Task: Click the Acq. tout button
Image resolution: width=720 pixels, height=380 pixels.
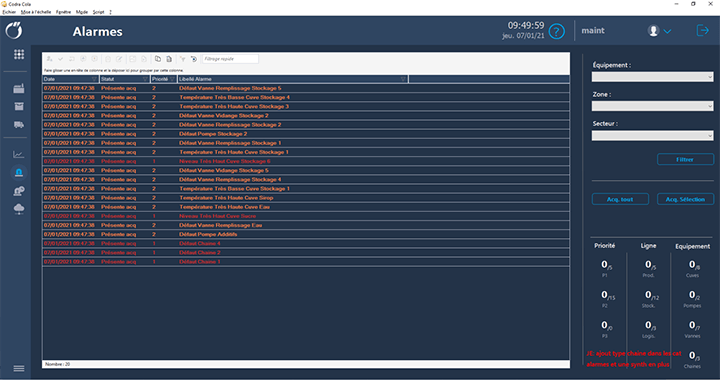Action: 620,199
